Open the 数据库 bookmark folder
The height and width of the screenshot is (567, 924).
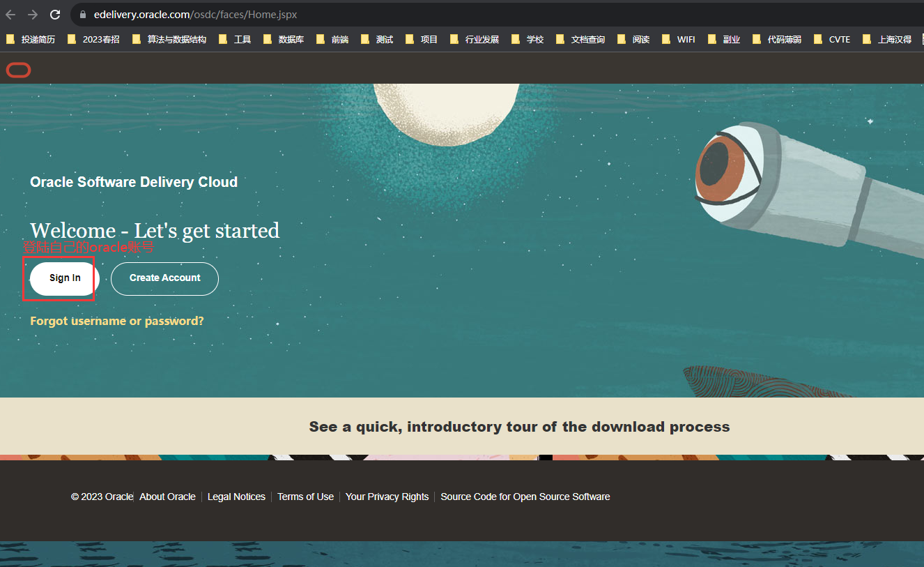[x=284, y=40]
